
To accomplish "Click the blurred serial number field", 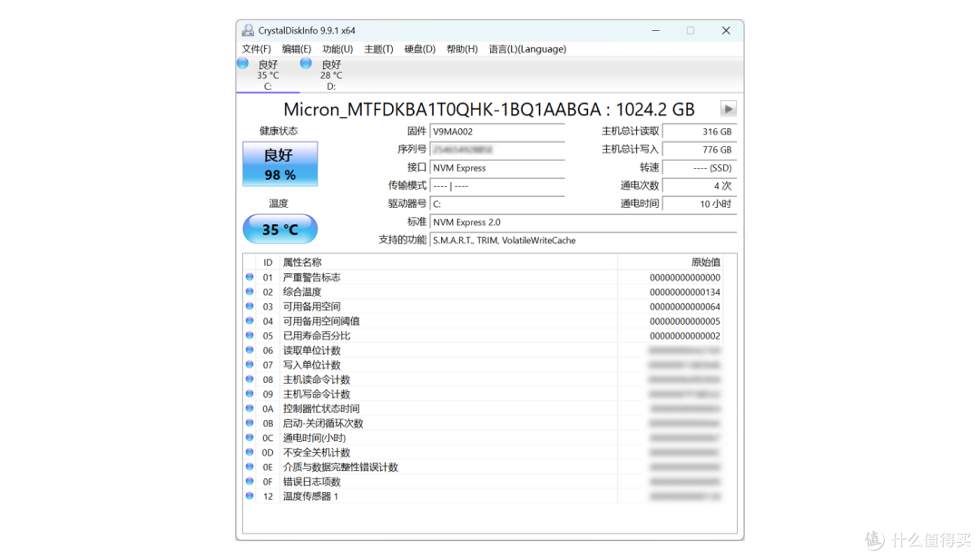I will pos(497,150).
